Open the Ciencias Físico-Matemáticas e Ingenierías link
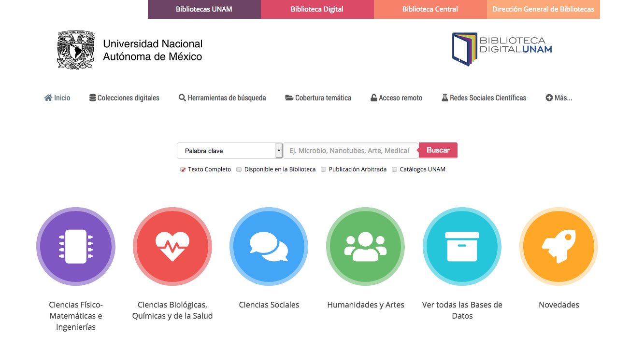Viewport: 644px width, 350px height. pos(76,316)
